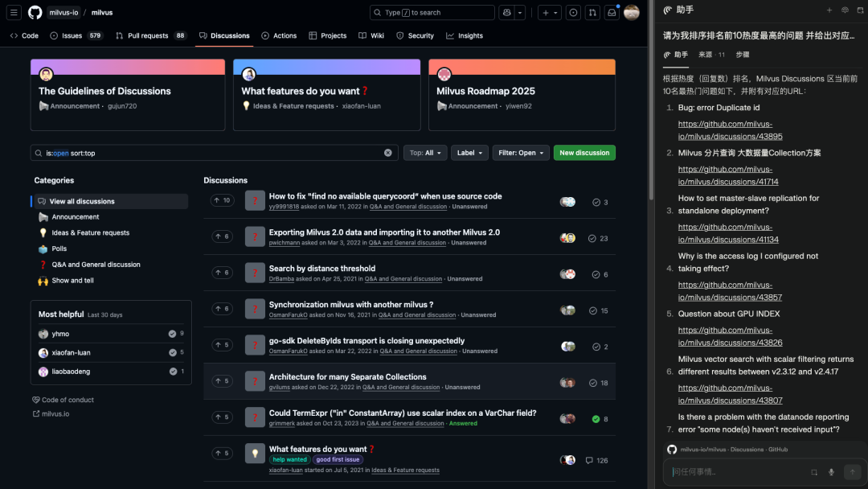Switch to the Code tab
868x489 pixels.
point(24,35)
